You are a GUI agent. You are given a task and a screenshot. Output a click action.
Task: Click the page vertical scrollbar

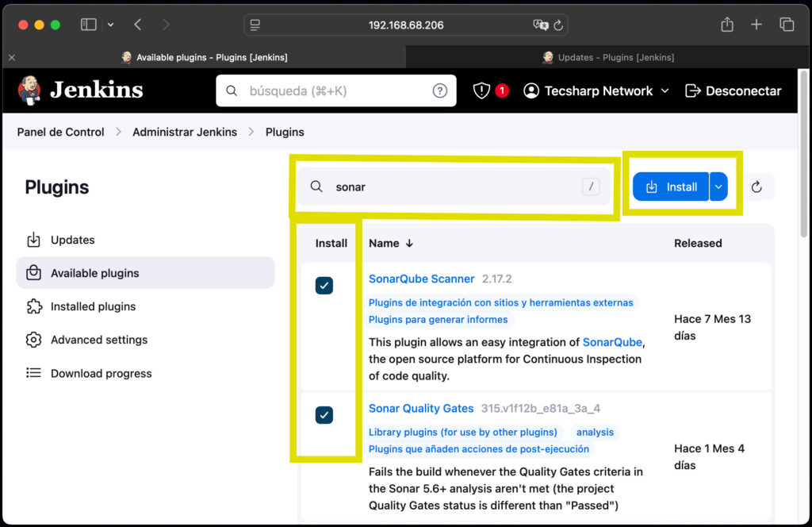804,153
